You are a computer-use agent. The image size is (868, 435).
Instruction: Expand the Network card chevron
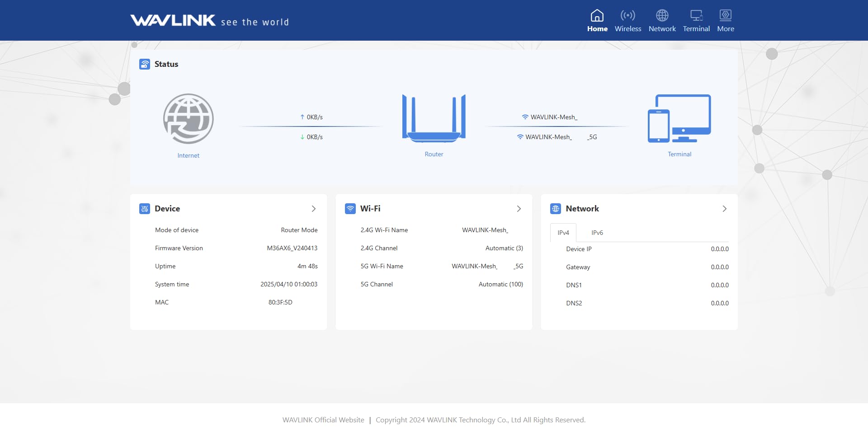coord(724,209)
